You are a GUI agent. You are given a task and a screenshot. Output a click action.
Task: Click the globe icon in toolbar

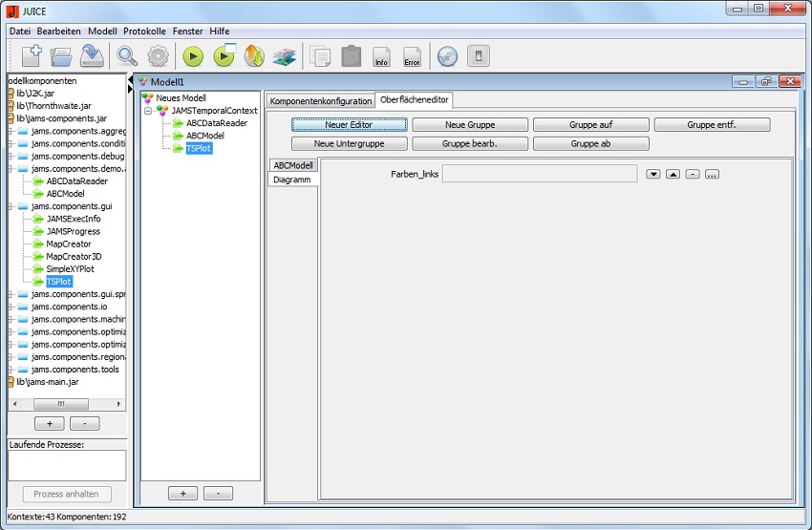click(x=447, y=56)
